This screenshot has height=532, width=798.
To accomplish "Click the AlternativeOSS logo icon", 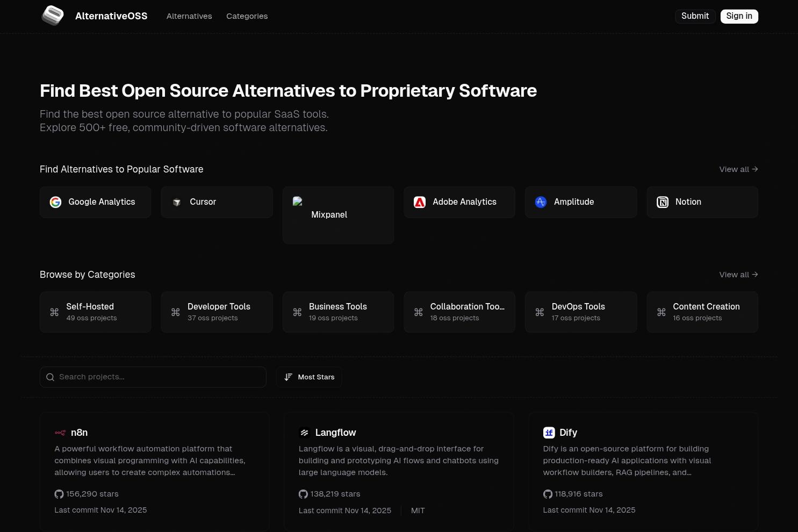I will pyautogui.click(x=53, y=16).
